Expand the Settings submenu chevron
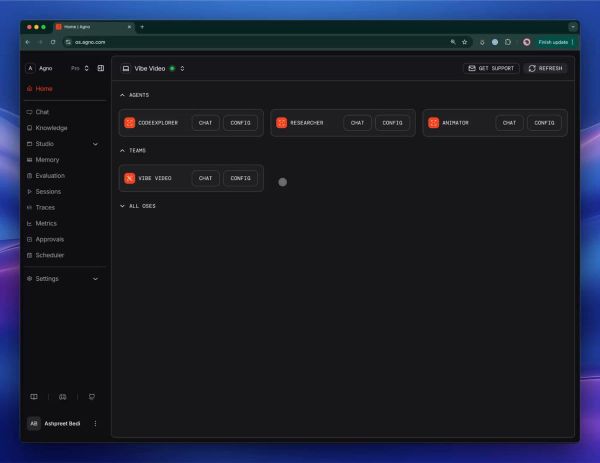The image size is (600, 463). 95,279
